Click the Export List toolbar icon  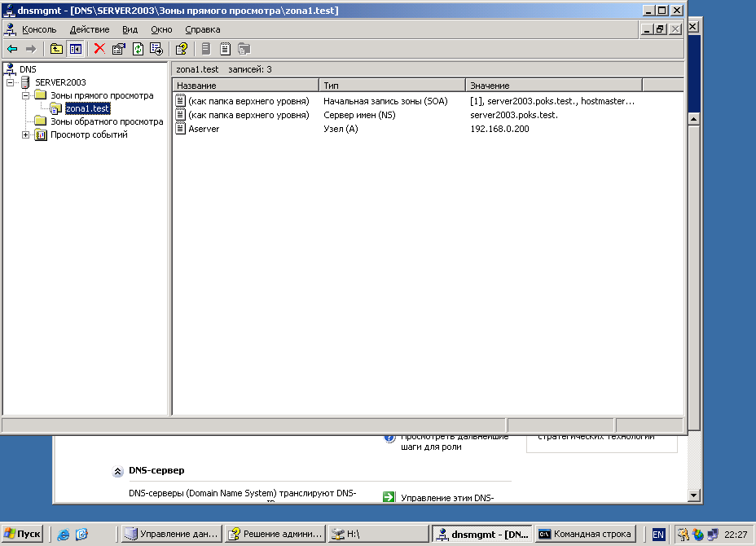(x=156, y=49)
